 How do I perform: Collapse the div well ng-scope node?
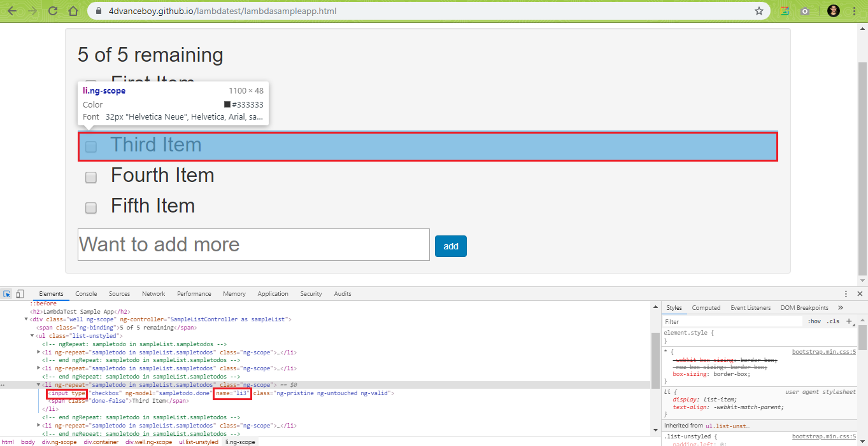[26, 319]
